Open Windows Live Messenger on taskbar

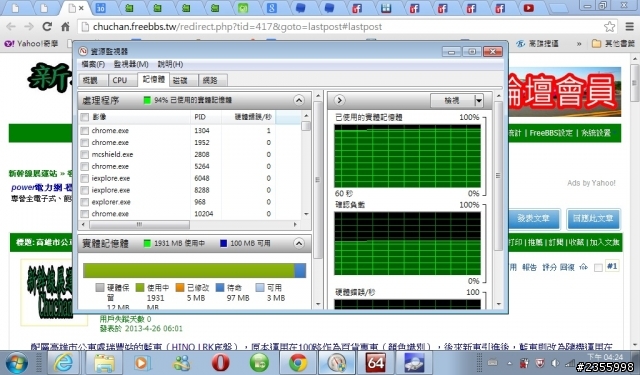tap(181, 363)
